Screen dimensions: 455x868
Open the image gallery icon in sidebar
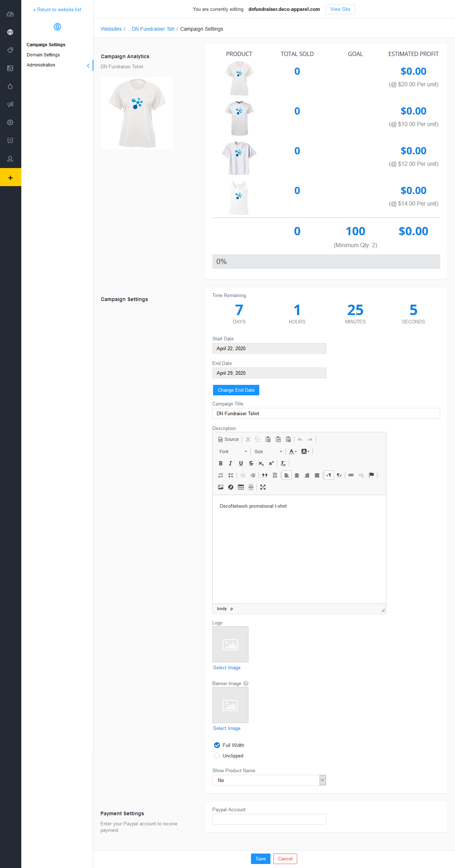(x=10, y=68)
